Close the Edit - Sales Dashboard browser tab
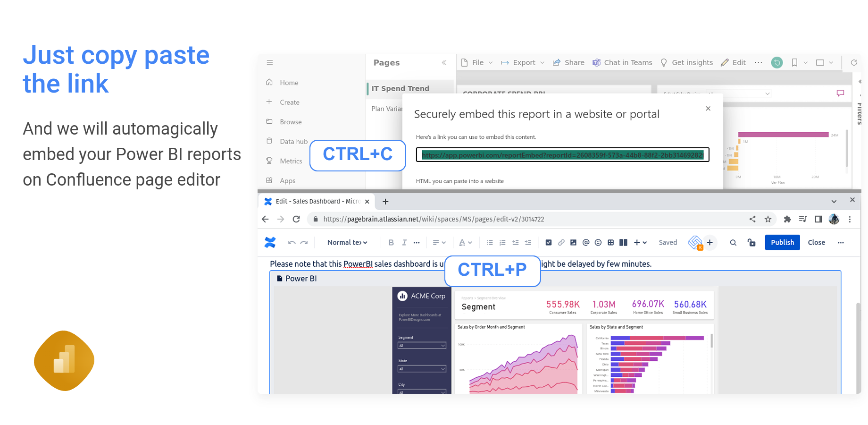 pyautogui.click(x=367, y=202)
